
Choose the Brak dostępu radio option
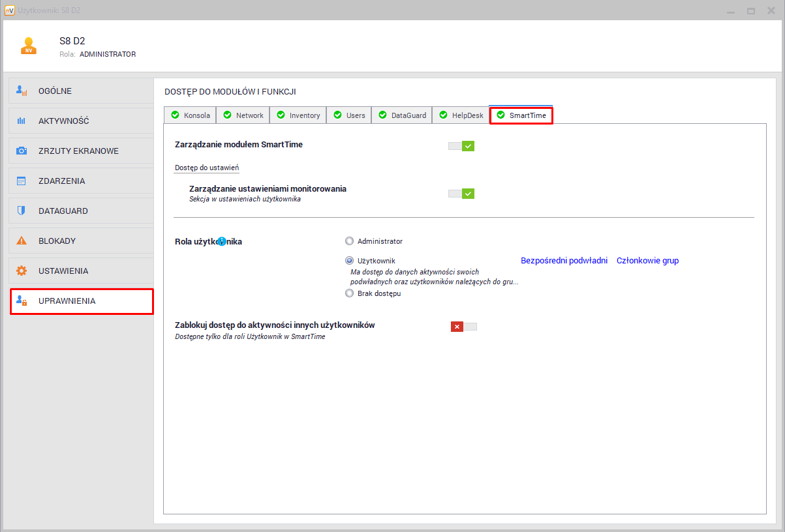tap(349, 293)
